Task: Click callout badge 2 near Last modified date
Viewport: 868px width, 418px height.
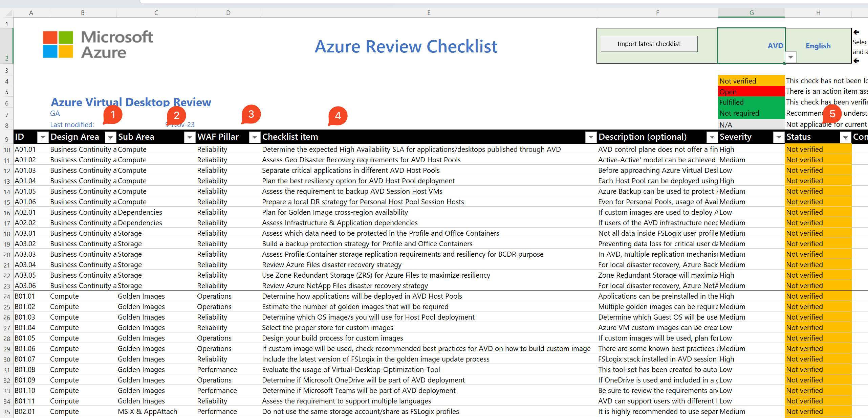Action: coord(176,115)
